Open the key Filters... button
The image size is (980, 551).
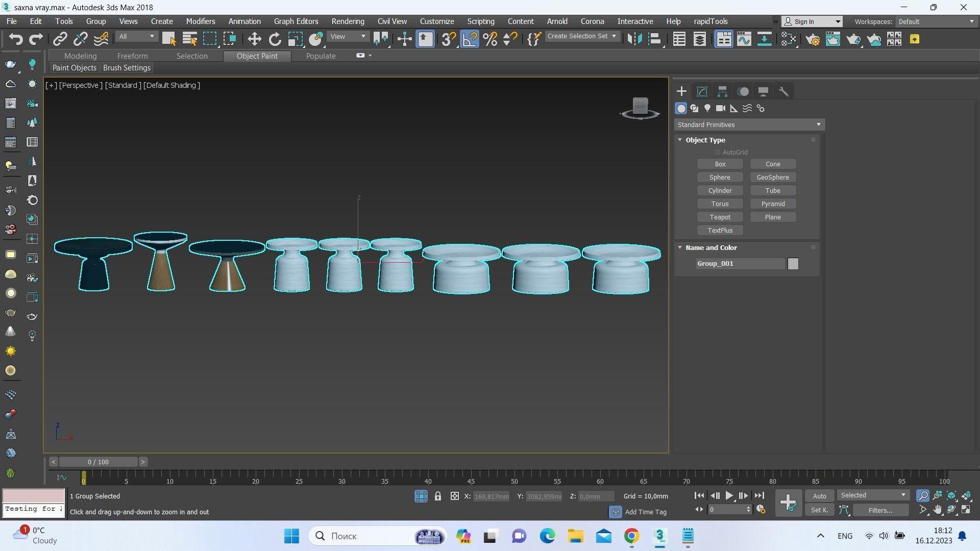[x=880, y=510]
